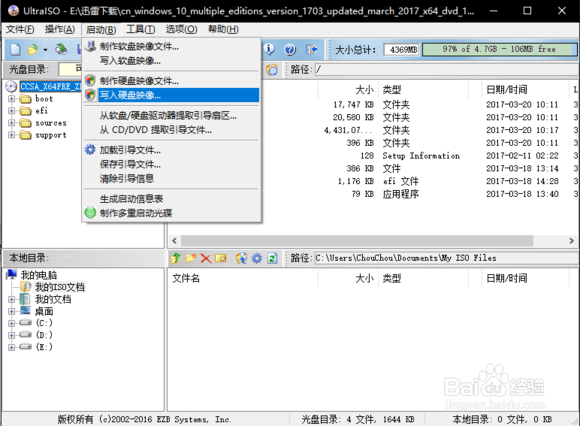This screenshot has height=426, width=580.
Task: Open the dropdown arrow beside the Open icon
Action: coord(45,50)
